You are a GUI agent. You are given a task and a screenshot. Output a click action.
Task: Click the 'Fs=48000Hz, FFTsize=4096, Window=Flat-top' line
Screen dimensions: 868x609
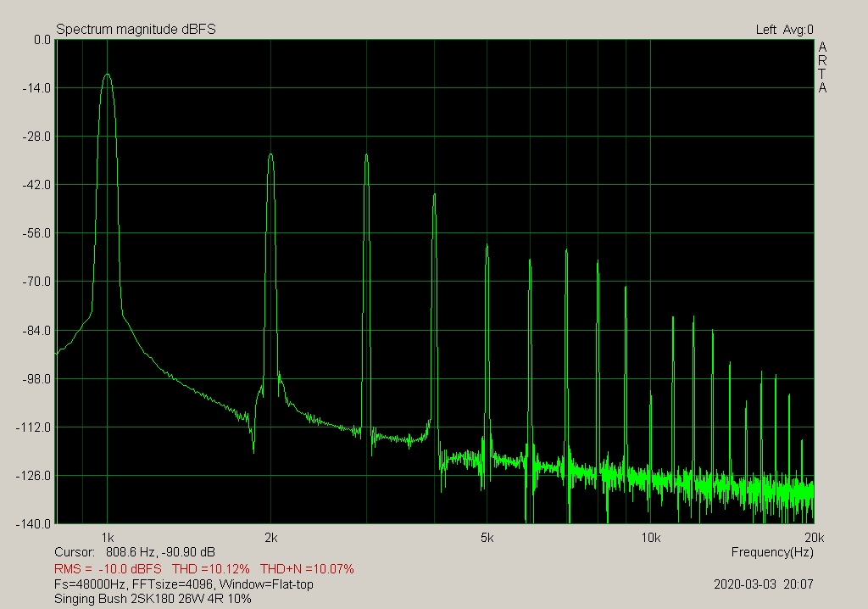(184, 584)
